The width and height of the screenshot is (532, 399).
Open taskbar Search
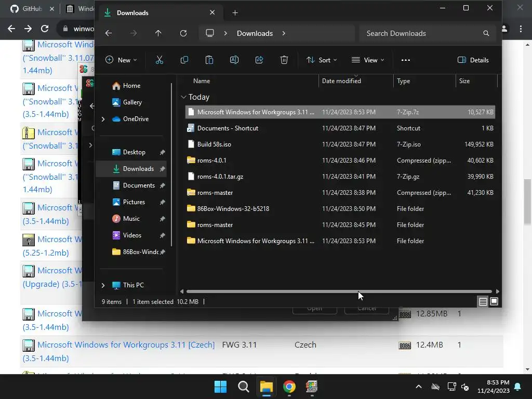(x=244, y=387)
